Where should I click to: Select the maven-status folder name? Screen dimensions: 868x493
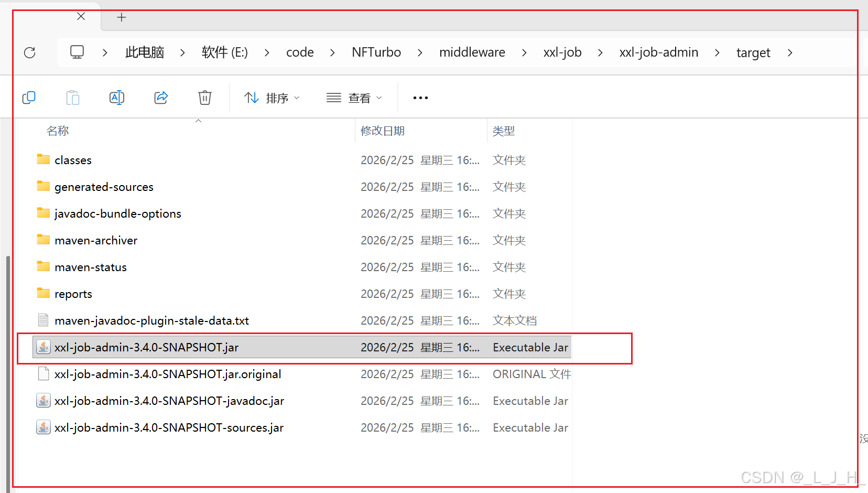[91, 267]
